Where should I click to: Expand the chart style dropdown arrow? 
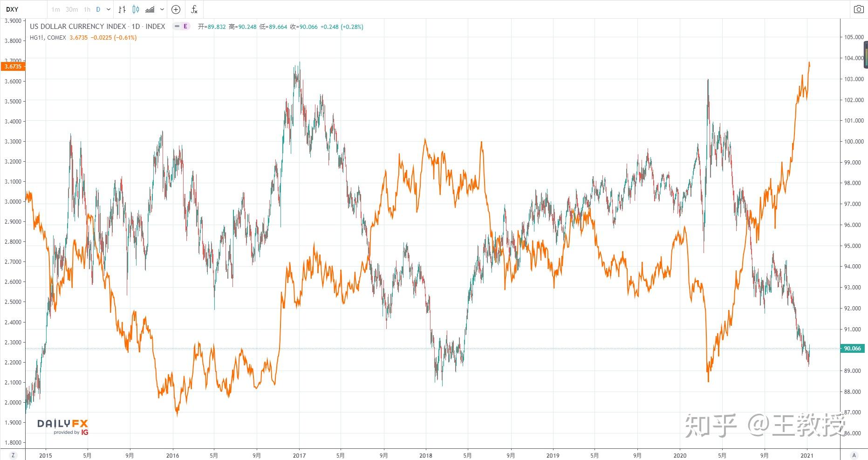click(x=162, y=9)
